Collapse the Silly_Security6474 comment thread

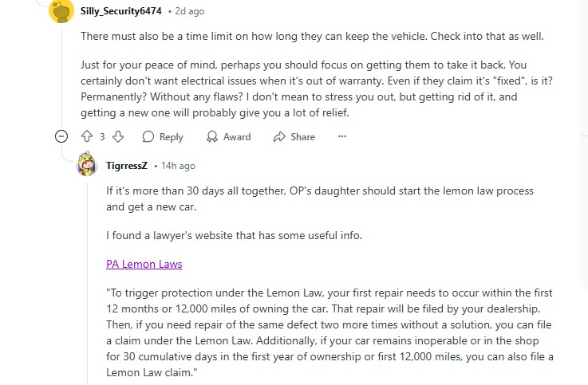(62, 137)
